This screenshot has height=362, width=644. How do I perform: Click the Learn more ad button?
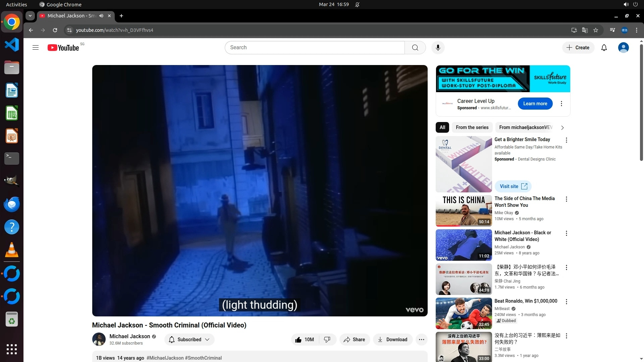pos(535,104)
